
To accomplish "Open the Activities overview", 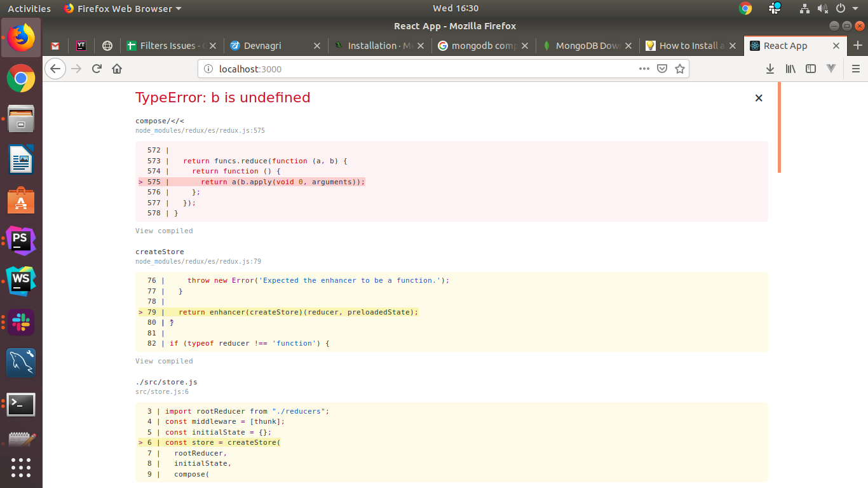I will click(29, 8).
